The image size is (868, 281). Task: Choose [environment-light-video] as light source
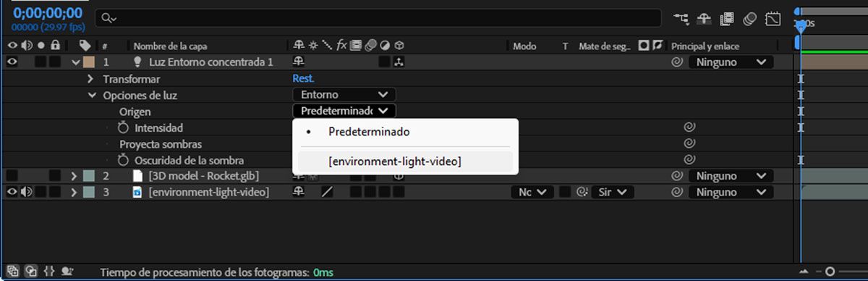point(405,162)
